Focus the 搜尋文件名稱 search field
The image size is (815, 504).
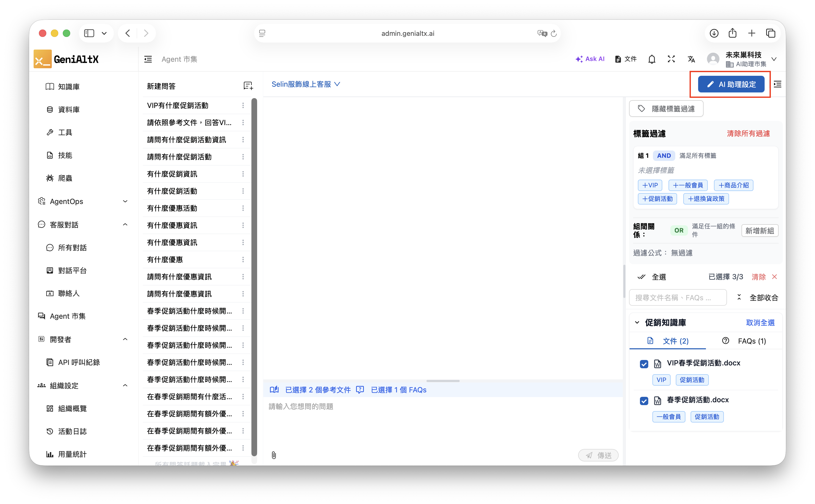tap(677, 297)
